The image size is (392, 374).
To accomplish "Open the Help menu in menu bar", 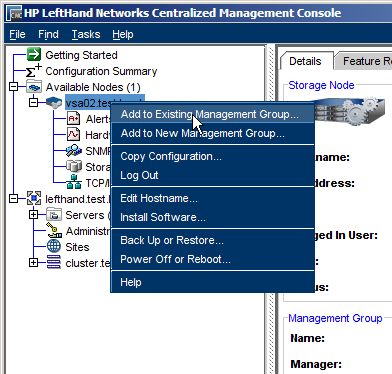I will click(x=123, y=34).
